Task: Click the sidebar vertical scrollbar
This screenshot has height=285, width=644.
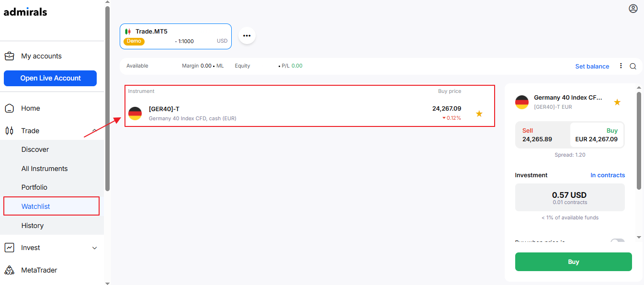Action: pos(107,98)
